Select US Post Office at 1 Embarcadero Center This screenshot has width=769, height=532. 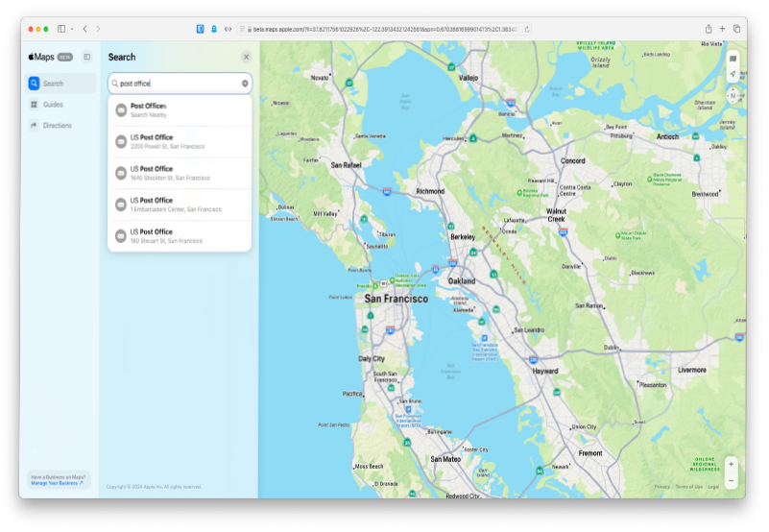pyautogui.click(x=180, y=205)
